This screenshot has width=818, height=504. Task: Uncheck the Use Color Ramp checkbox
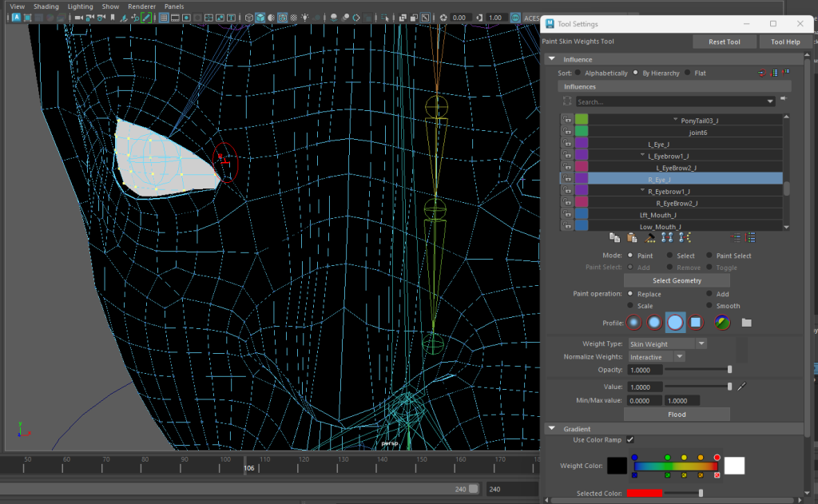(630, 440)
